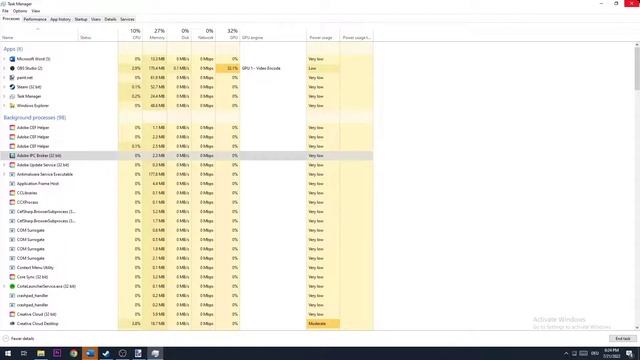This screenshot has width=640, height=360.
Task: Switch to Word in the taskbar
Action: 90,353
